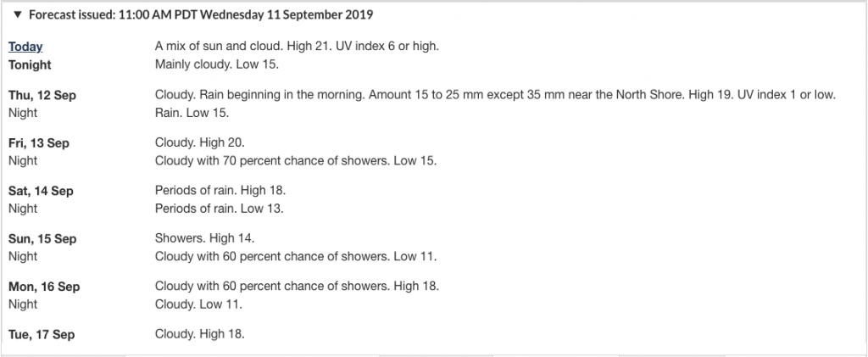Viewport: 868px width, 357px height.
Task: Collapse the Forecast issued disclosure triangle
Action: pos(18,15)
